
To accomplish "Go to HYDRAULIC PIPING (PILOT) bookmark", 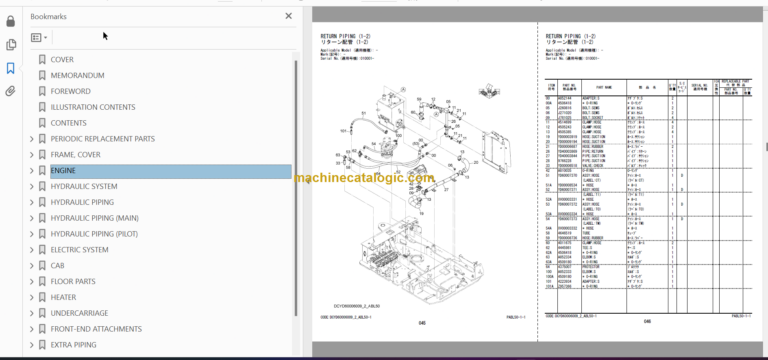I will click(94, 234).
